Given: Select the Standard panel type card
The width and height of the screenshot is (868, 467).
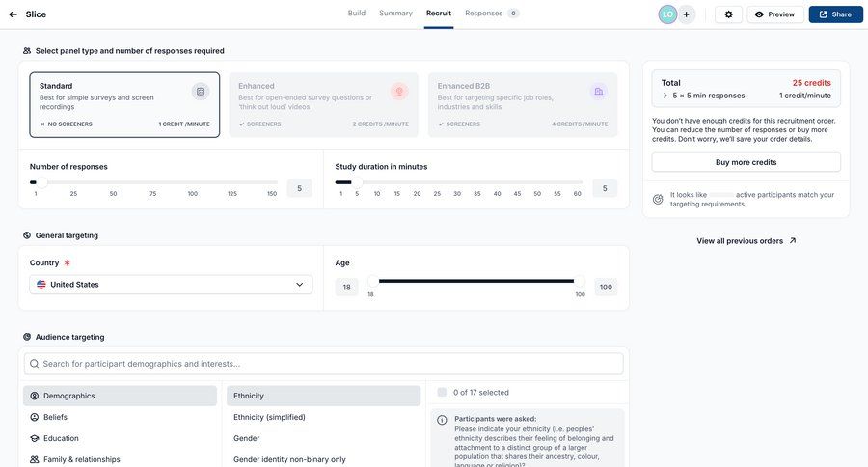Looking at the screenshot, I should (x=124, y=105).
